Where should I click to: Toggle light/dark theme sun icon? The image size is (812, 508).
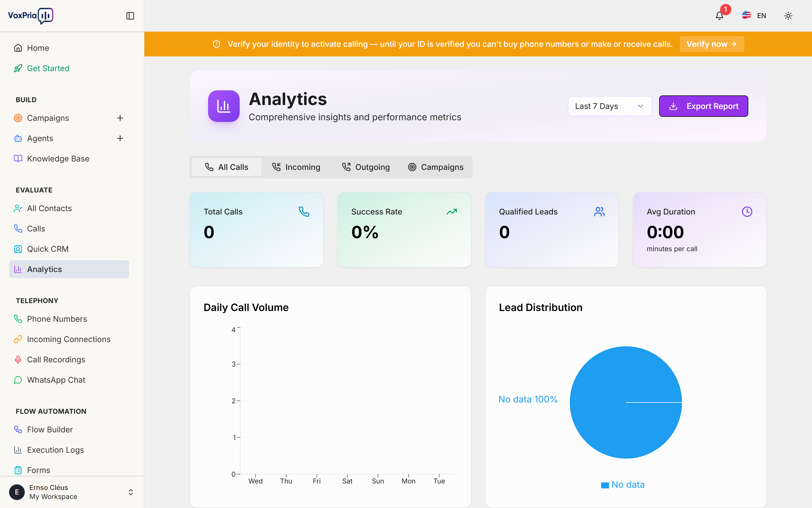788,16
